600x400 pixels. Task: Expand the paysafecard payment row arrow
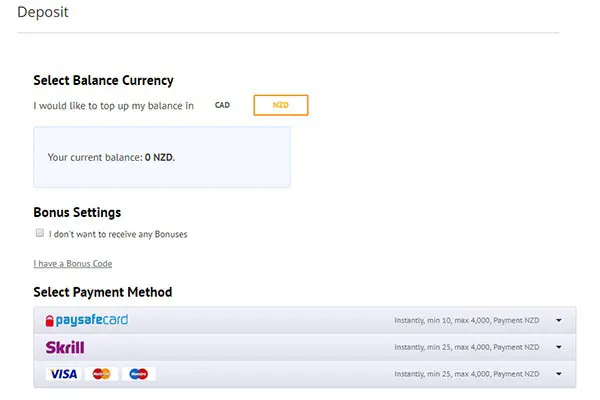click(559, 321)
